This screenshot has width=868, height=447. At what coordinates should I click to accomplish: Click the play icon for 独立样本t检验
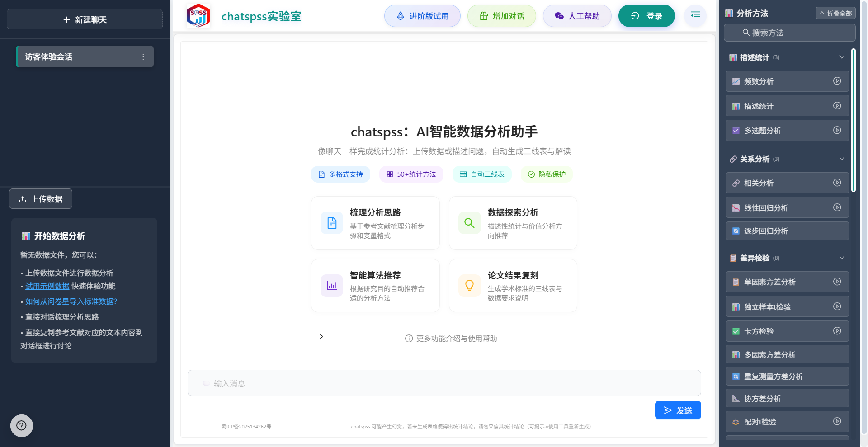pyautogui.click(x=837, y=306)
